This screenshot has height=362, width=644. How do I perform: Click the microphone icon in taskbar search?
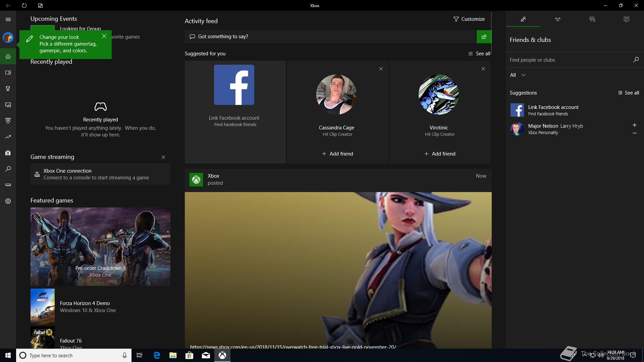click(124, 355)
